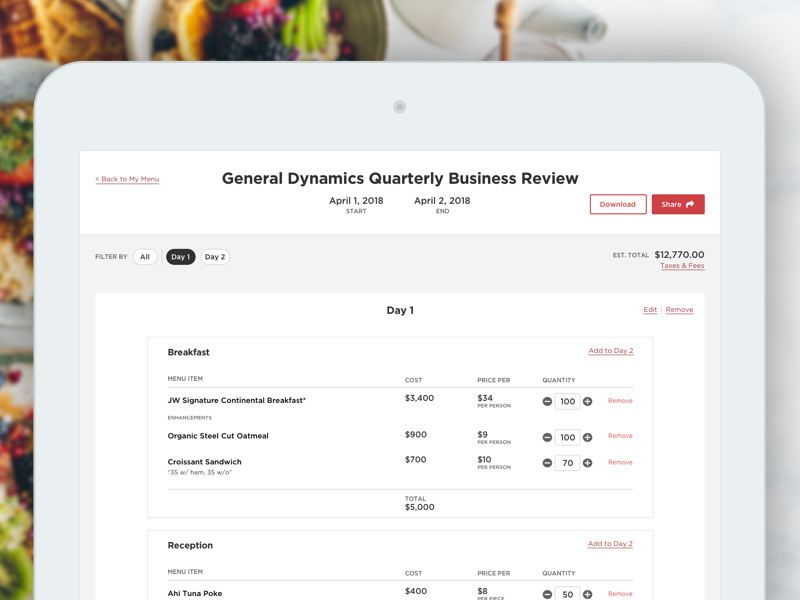Filter menu by All days
800x600 pixels.
pos(145,257)
